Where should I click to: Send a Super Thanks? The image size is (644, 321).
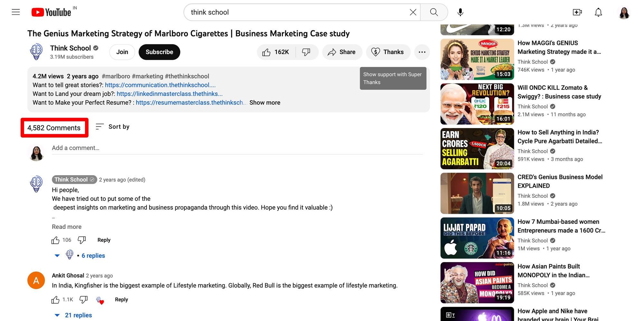coord(388,52)
